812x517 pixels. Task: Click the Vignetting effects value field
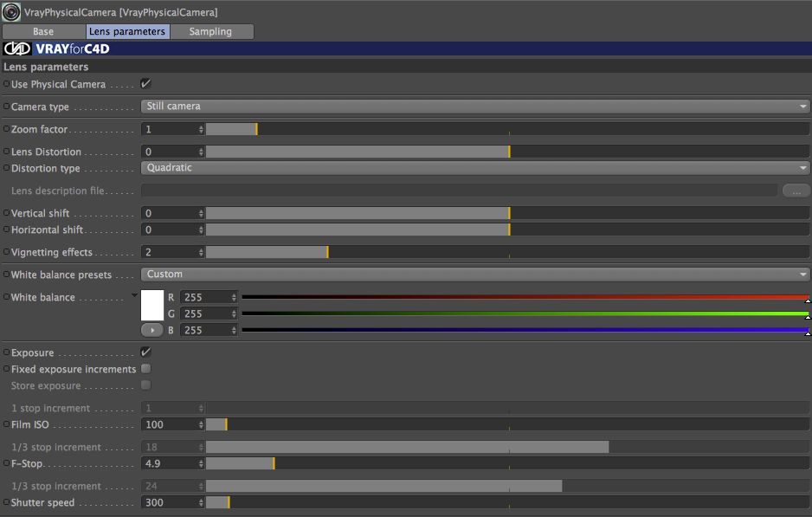click(x=170, y=252)
